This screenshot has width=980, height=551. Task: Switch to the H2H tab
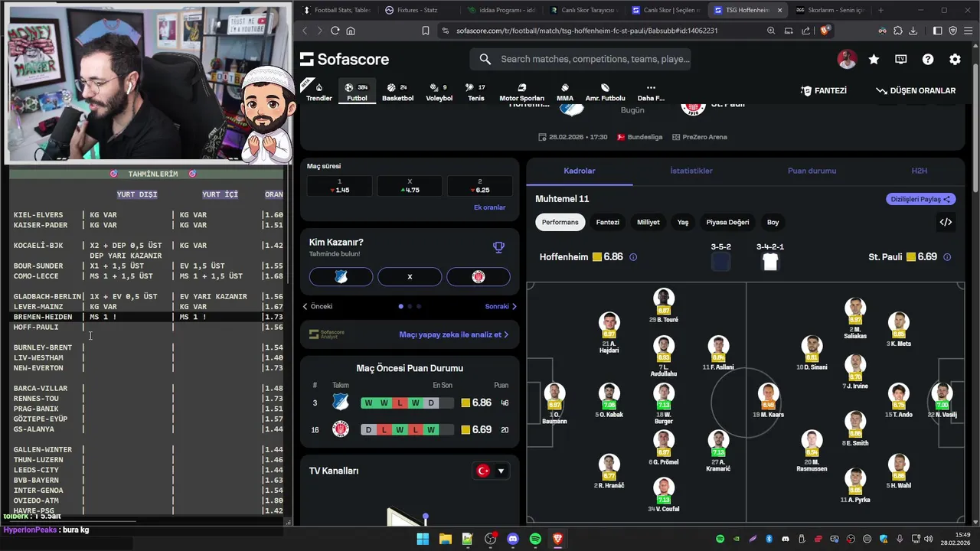919,171
